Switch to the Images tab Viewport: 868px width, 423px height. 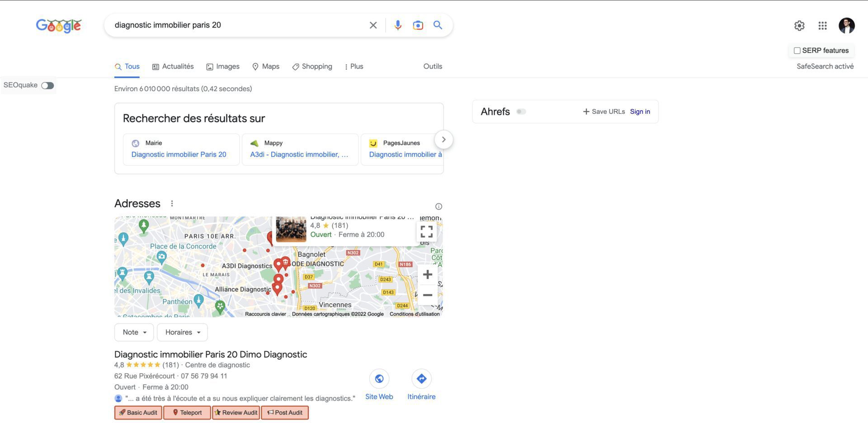pyautogui.click(x=223, y=66)
